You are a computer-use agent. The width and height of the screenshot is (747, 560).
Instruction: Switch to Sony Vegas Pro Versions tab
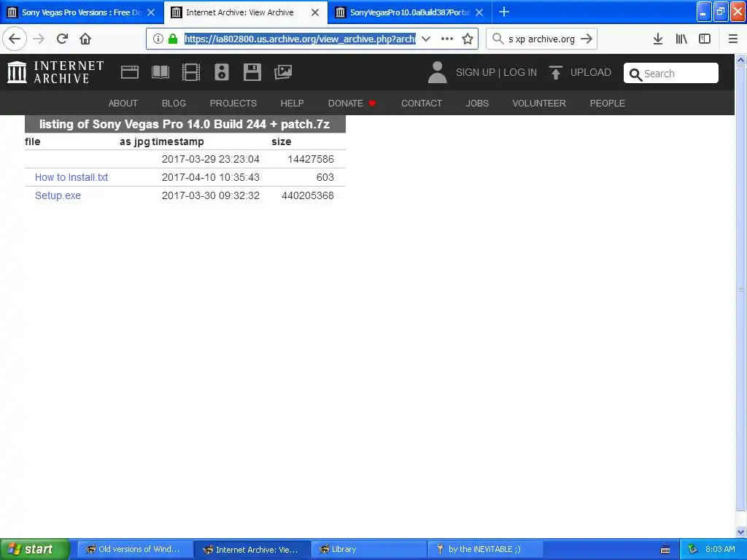81,12
